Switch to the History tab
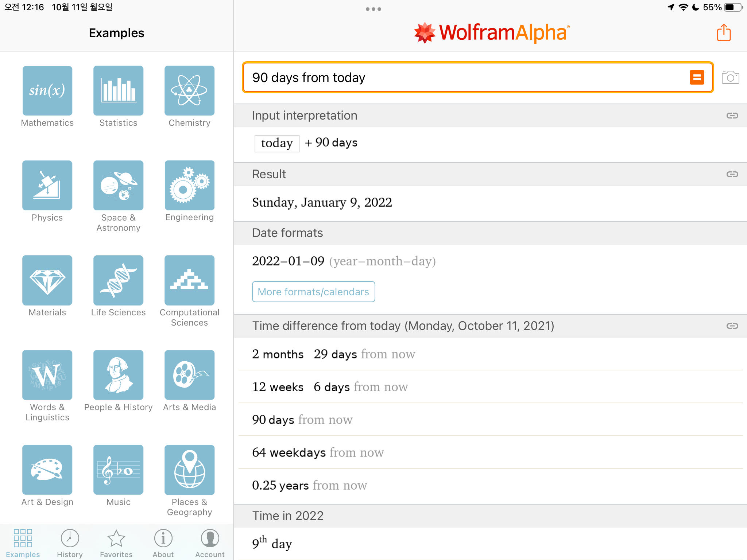Screen dimensions: 747x560 pyautogui.click(x=70, y=543)
